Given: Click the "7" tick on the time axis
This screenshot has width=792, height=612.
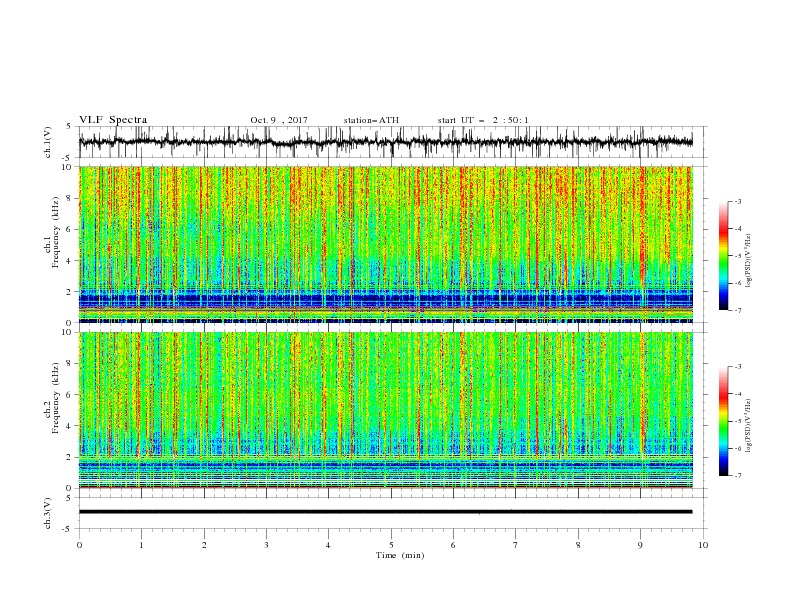Looking at the screenshot, I should (x=516, y=545).
